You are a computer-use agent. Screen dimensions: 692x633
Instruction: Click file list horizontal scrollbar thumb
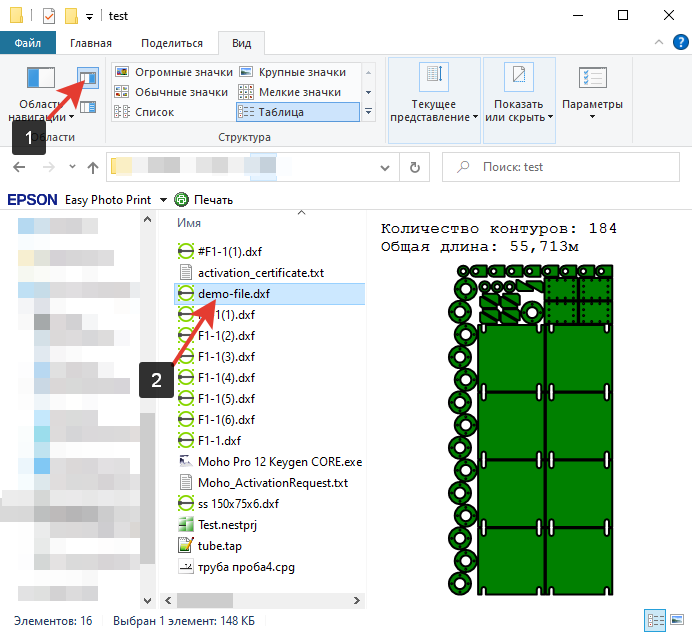coord(205,601)
